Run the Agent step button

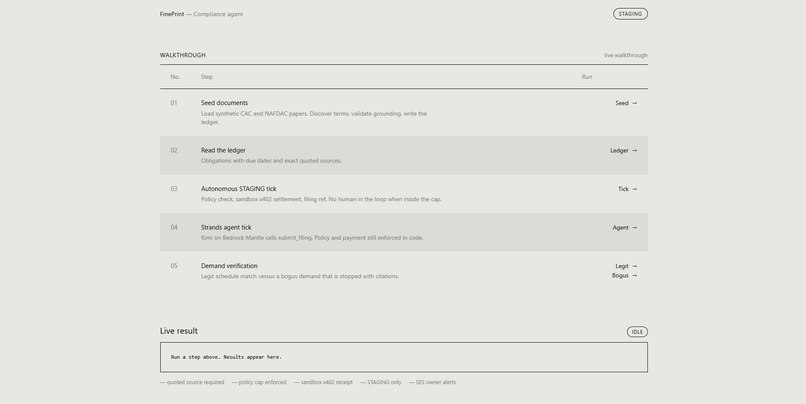(x=625, y=228)
